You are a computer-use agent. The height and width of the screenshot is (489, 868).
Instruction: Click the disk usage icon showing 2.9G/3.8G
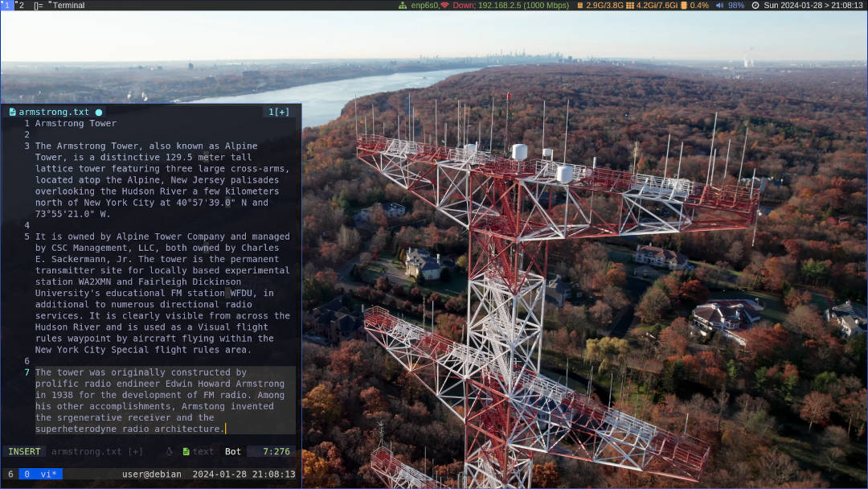point(579,6)
